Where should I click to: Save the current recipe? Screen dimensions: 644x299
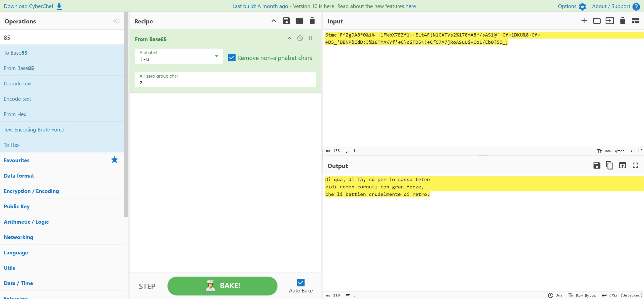pyautogui.click(x=286, y=21)
